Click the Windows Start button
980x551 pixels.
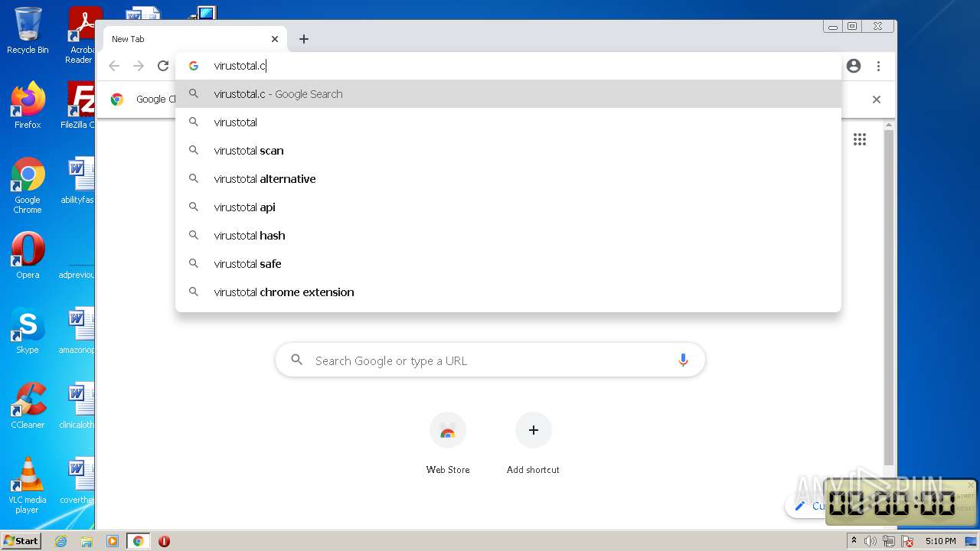pos(21,541)
